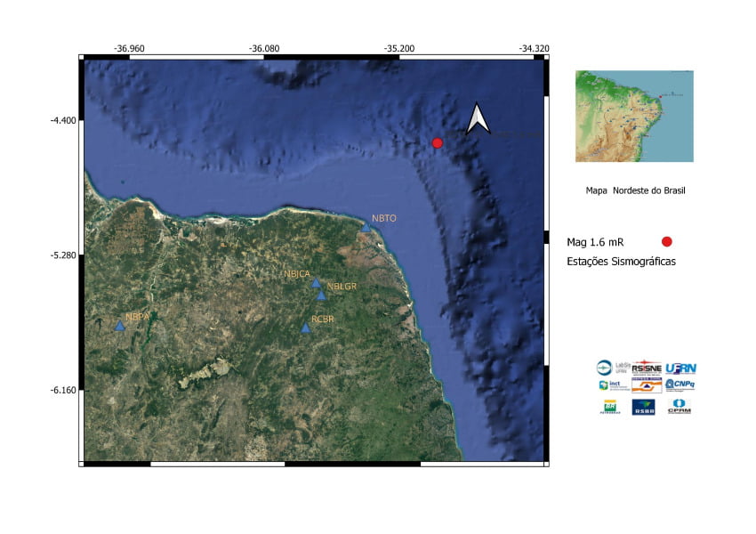Image resolution: width=756 pixels, height=534 pixels.
Task: Click the Northeast Brazil inset map thumbnail
Action: coord(634,117)
